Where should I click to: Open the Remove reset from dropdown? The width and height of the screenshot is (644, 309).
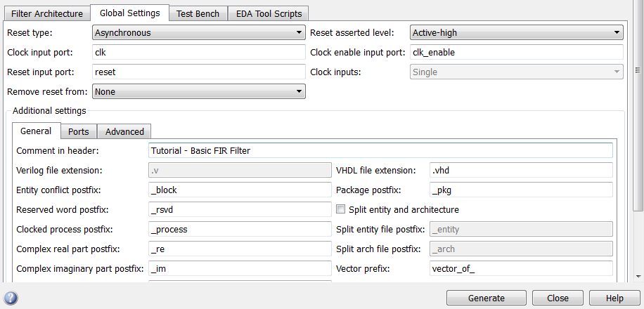(198, 91)
